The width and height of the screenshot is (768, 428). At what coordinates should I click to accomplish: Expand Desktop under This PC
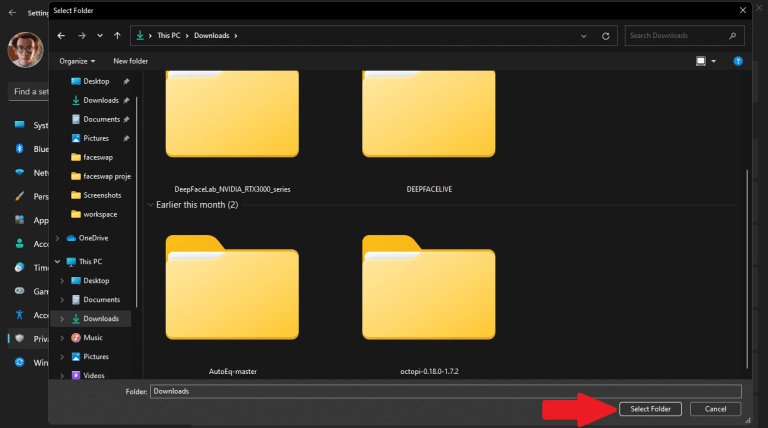pos(62,281)
